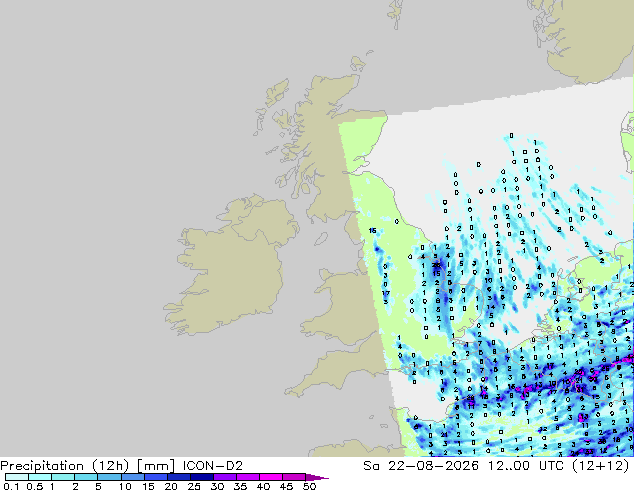Select the 5–10 mm legend color swatch

pos(109,477)
